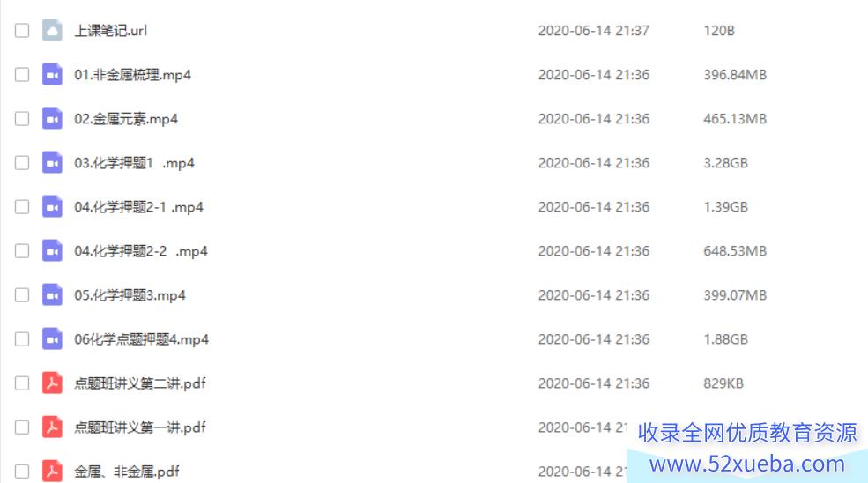Click video icon for 01.非金属梳理.mp4
The image size is (868, 483).
(52, 74)
